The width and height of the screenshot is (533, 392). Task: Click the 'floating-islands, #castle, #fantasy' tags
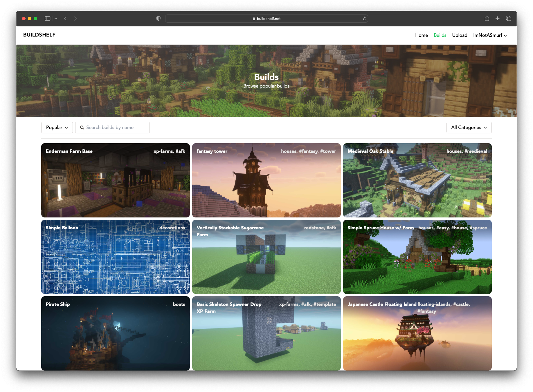444,308
